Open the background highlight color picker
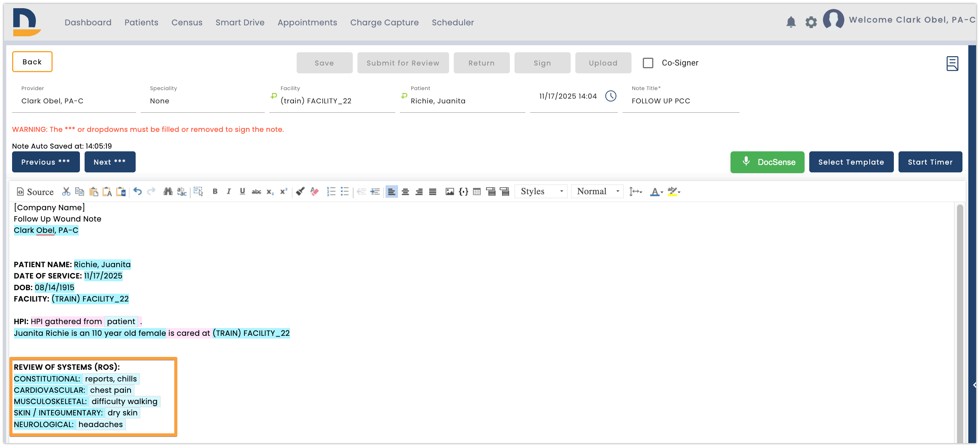This screenshot has height=447, width=980. point(674,192)
